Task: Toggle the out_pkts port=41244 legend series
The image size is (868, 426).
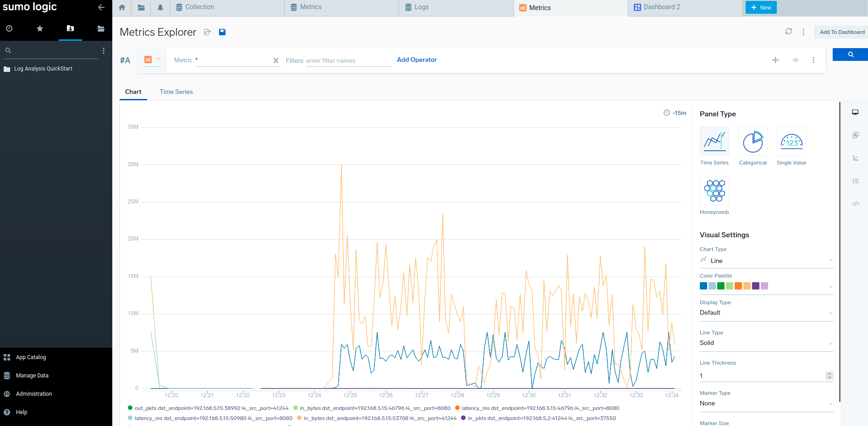Action: coord(208,408)
